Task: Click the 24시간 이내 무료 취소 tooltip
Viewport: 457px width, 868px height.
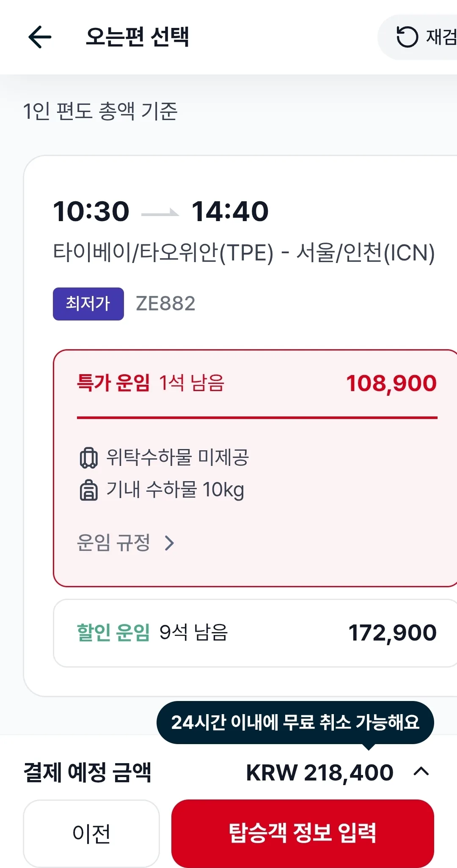Action: (x=295, y=723)
